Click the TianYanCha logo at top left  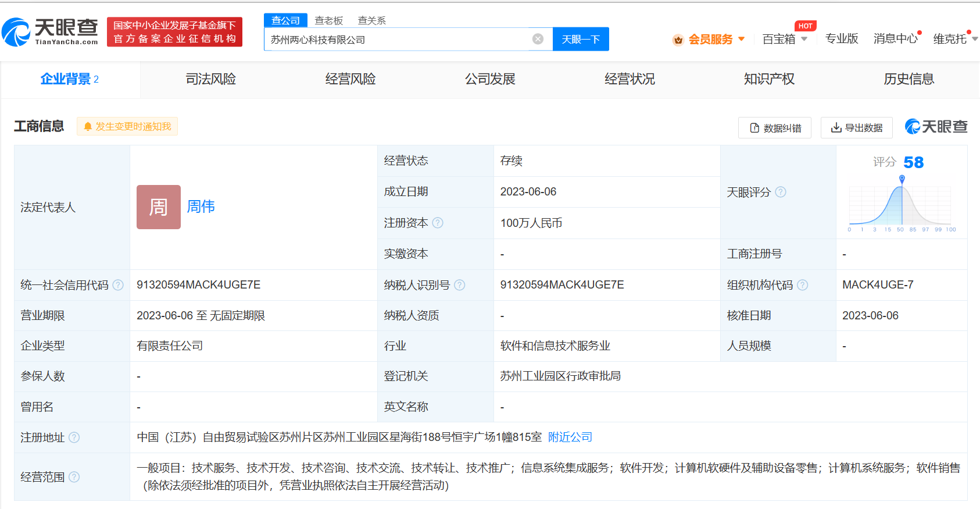point(50,31)
